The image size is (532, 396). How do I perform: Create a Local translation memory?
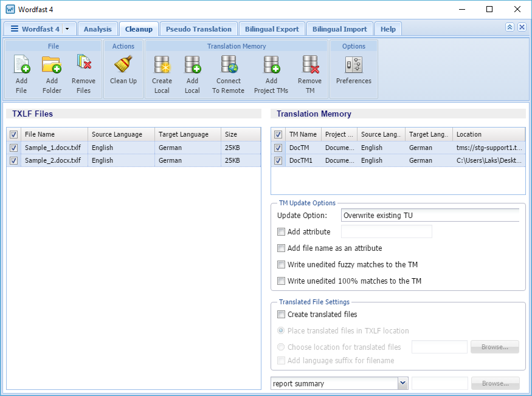click(162, 64)
